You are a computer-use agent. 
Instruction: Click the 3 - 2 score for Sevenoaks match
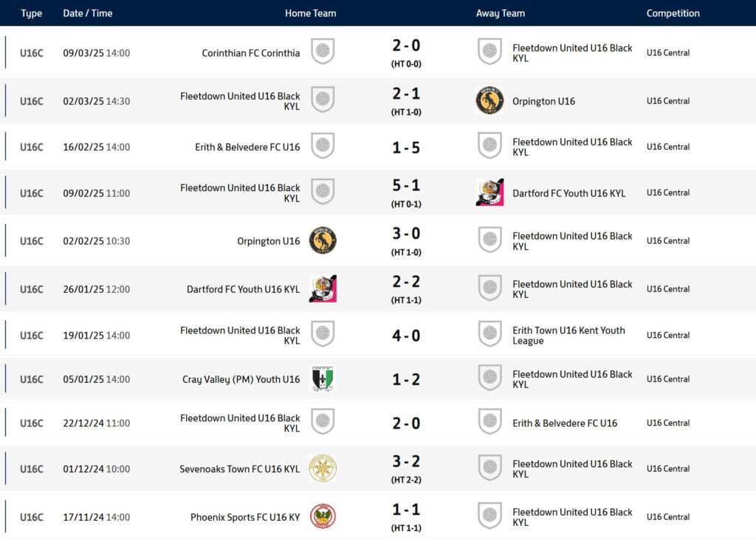point(406,461)
